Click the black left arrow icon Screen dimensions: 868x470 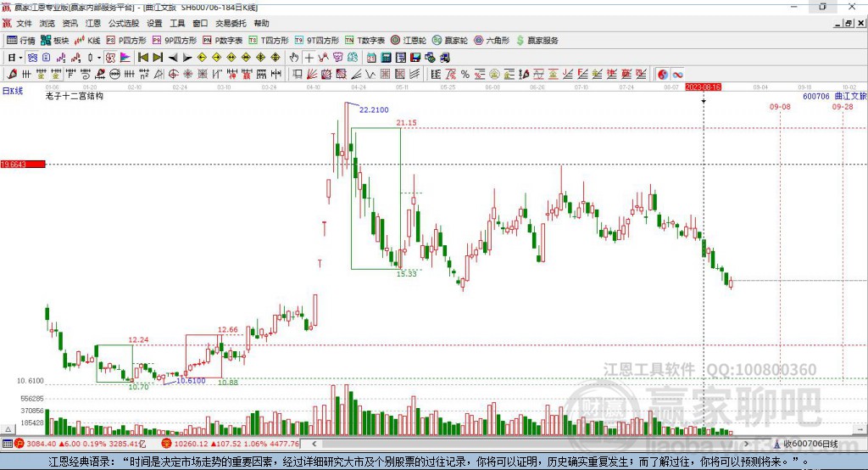click(x=173, y=58)
